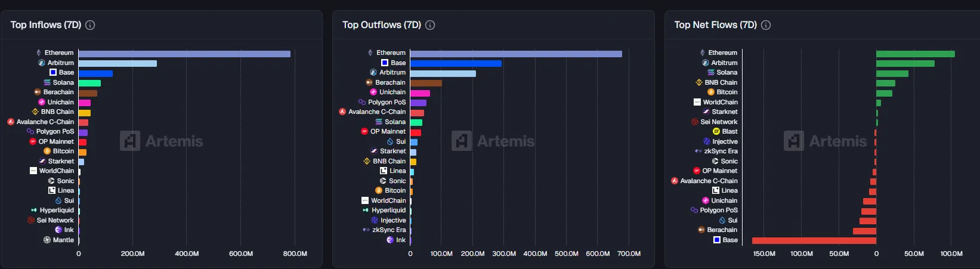Viewport: 980px width, 269px height.
Task: Click the Berachain icon in Top Net Flows
Action: click(701, 230)
